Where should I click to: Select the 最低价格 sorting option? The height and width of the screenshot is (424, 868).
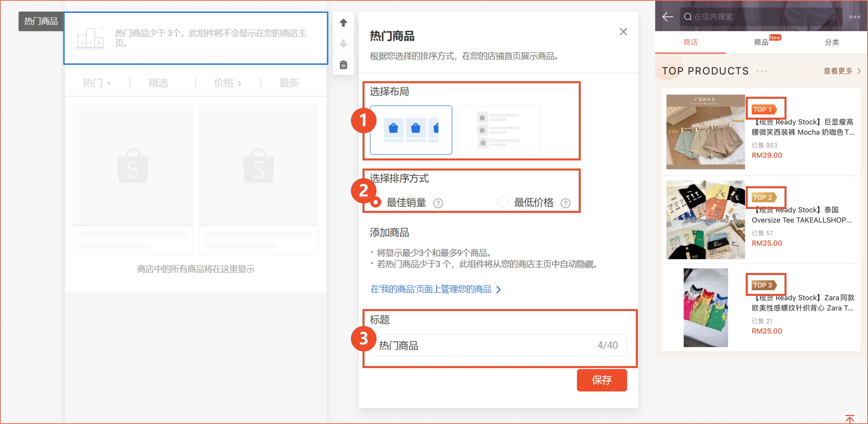tap(503, 202)
